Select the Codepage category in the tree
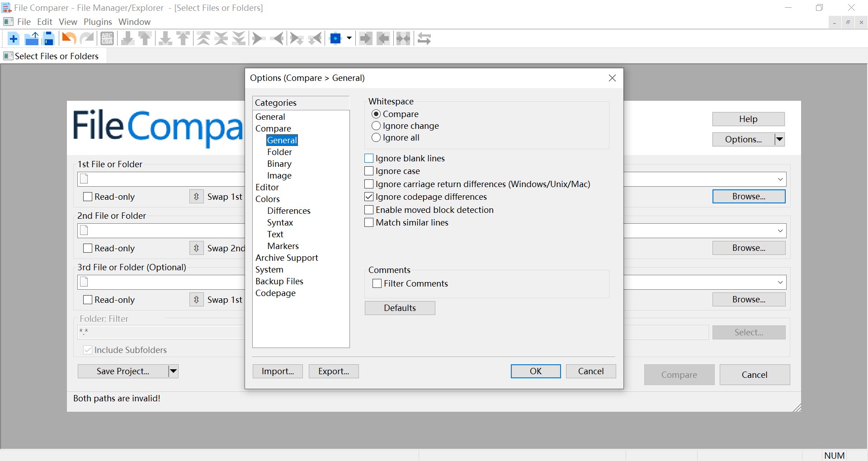This screenshot has height=461, width=868. coord(275,293)
